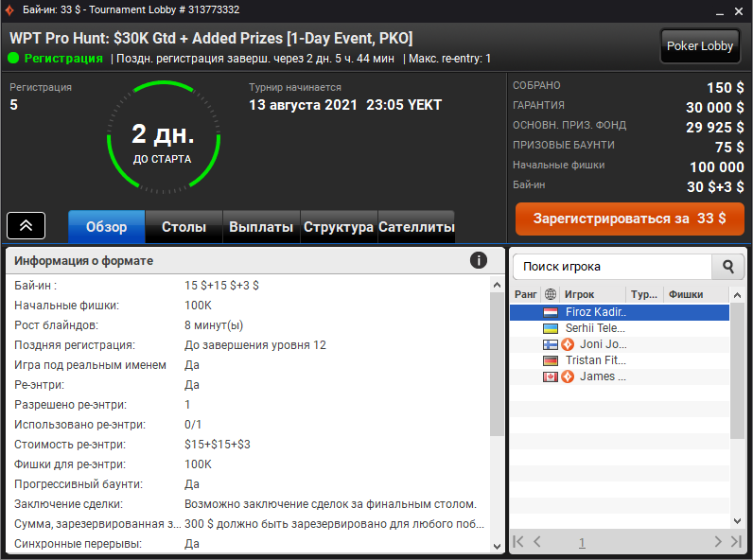Click the globe country column icon
753x560 pixels.
[x=551, y=294]
